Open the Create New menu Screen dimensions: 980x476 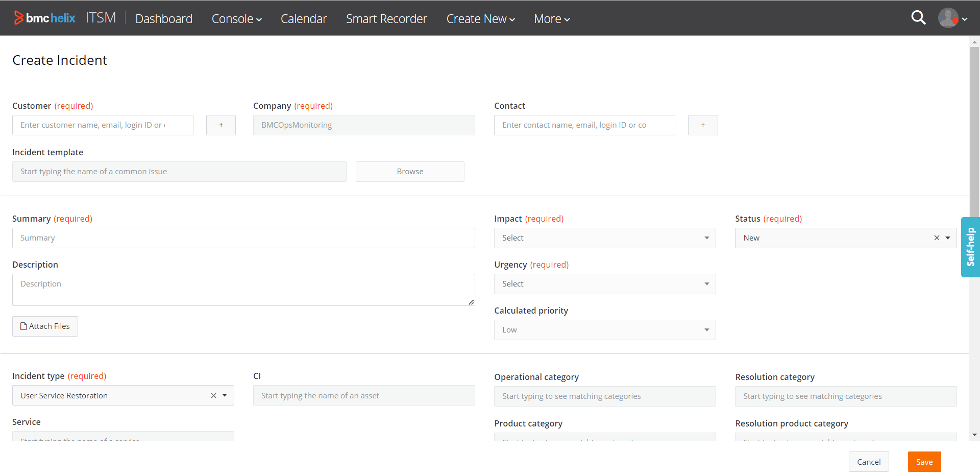(x=480, y=19)
